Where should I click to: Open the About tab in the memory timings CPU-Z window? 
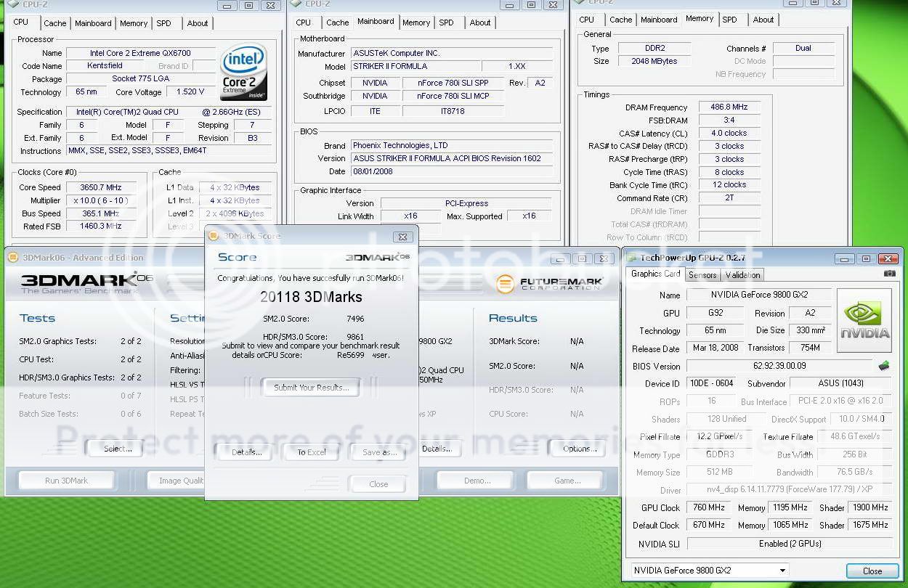tap(763, 20)
